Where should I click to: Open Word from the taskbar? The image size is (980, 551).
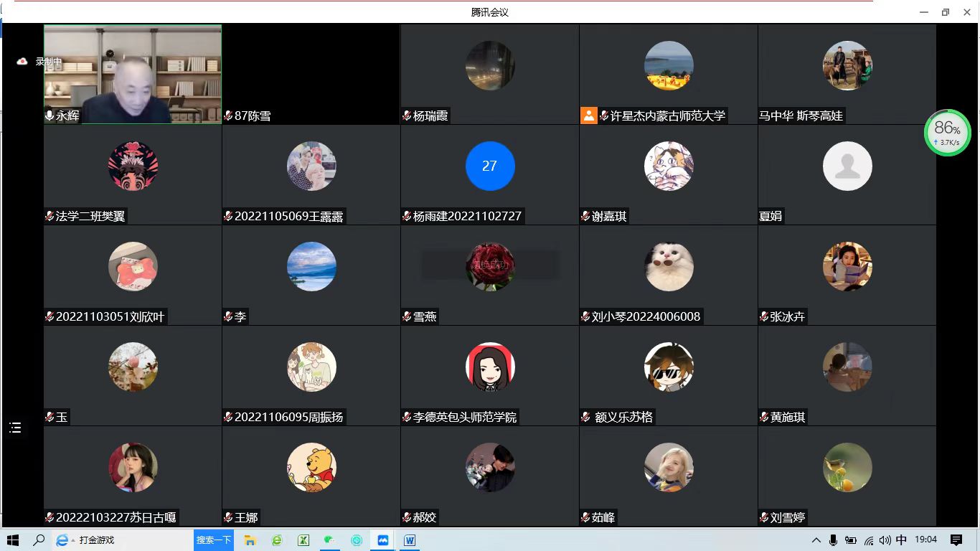pyautogui.click(x=410, y=540)
